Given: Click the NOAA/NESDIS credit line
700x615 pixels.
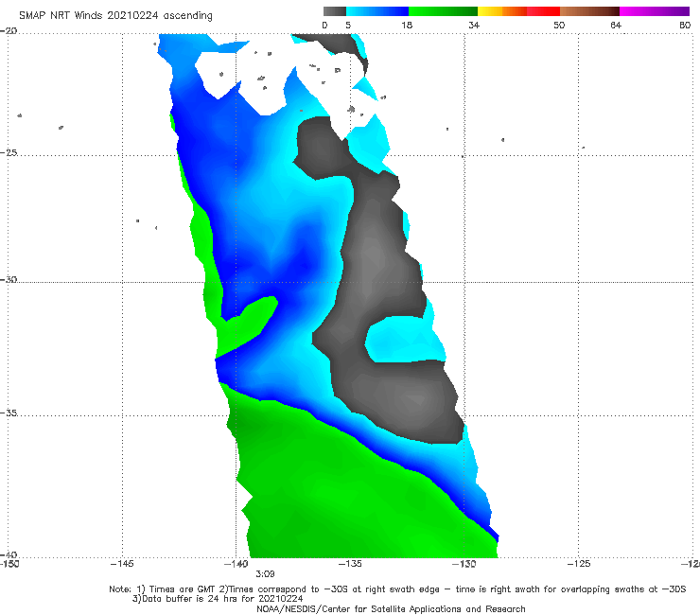Looking at the screenshot, I should click(391, 608).
